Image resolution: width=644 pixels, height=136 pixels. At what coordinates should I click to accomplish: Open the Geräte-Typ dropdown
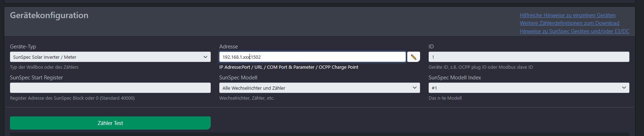[x=110, y=57]
